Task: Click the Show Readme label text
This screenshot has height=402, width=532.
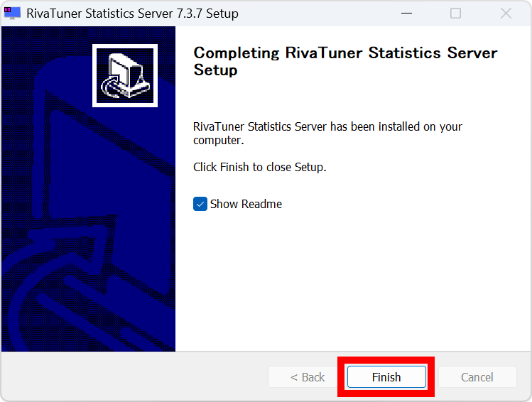Action: click(246, 205)
